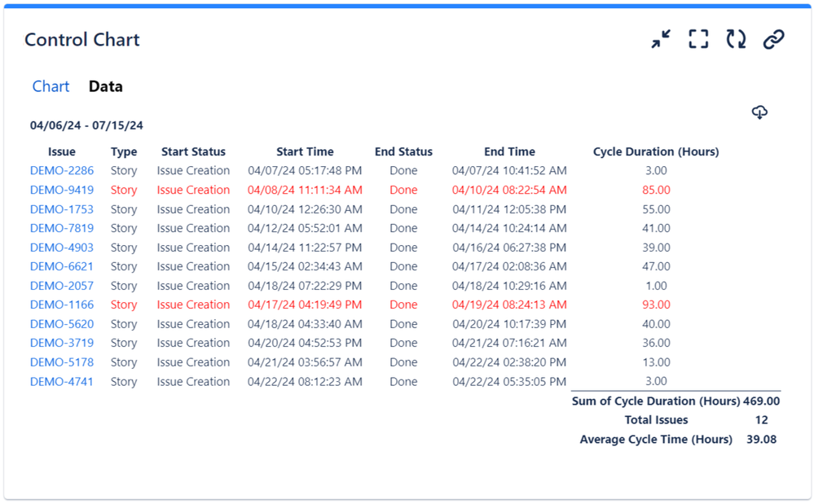This screenshot has width=814, height=504.
Task: Open issue DEMO-4741
Action: (x=62, y=382)
